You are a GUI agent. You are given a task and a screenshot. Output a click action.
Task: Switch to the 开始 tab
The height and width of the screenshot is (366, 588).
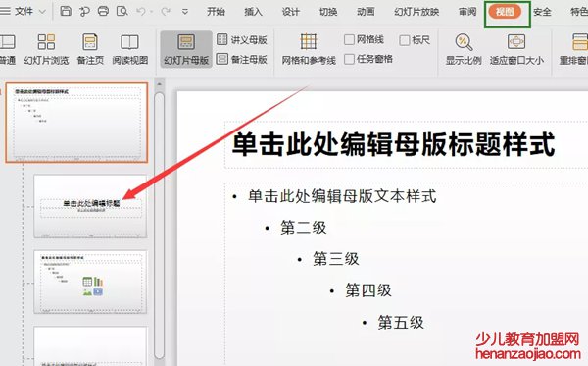pos(216,12)
